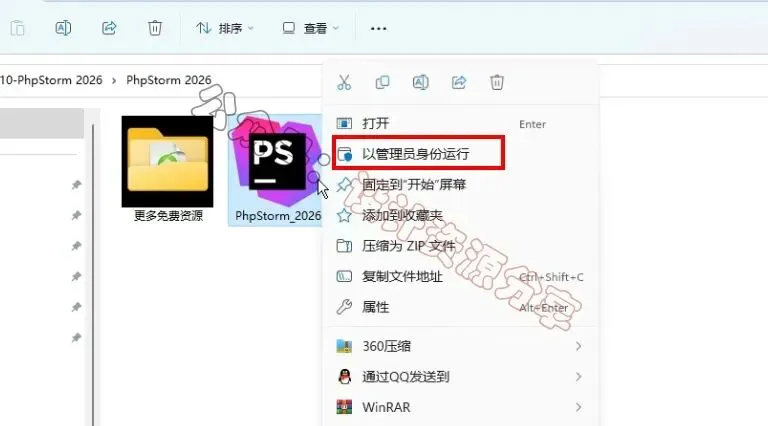This screenshot has width=768, height=426.
Task: Click the ZIP folder icon beside 压缩为 ZIP 文件
Action: 344,246
